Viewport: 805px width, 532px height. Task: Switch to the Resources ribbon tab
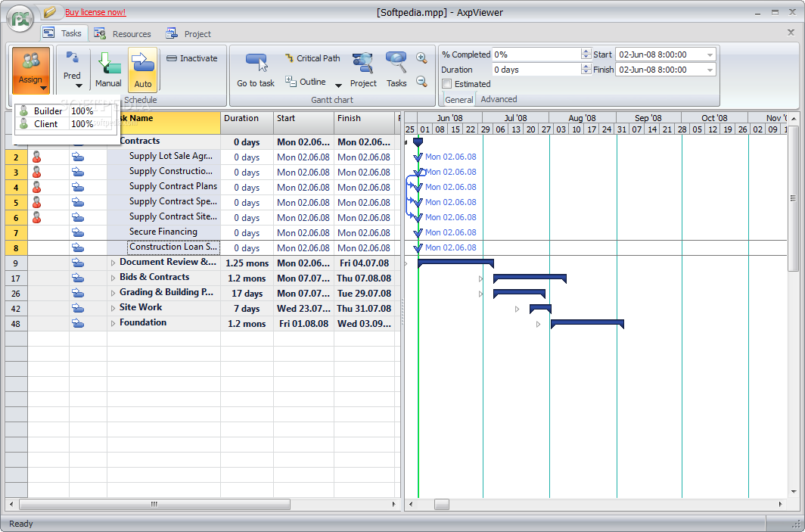pos(123,34)
